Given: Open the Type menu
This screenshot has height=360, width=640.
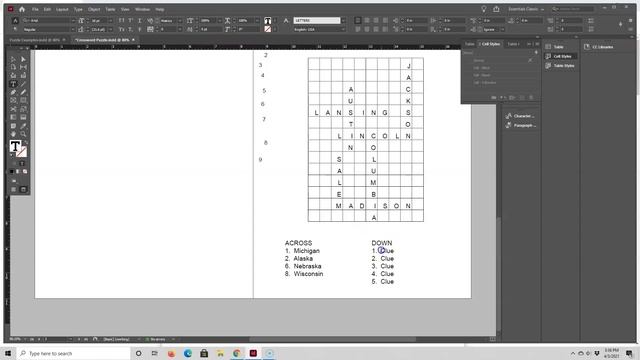Looking at the screenshot, I should tap(78, 9).
